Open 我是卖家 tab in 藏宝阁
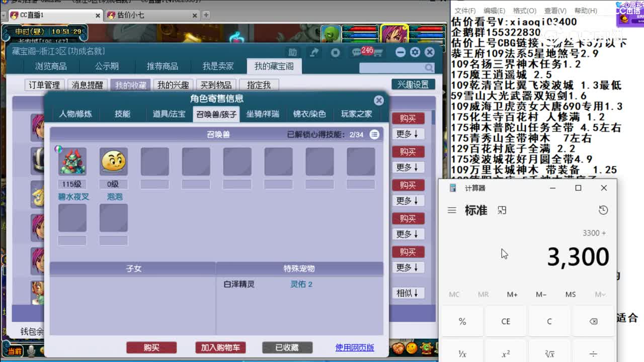 (218, 66)
